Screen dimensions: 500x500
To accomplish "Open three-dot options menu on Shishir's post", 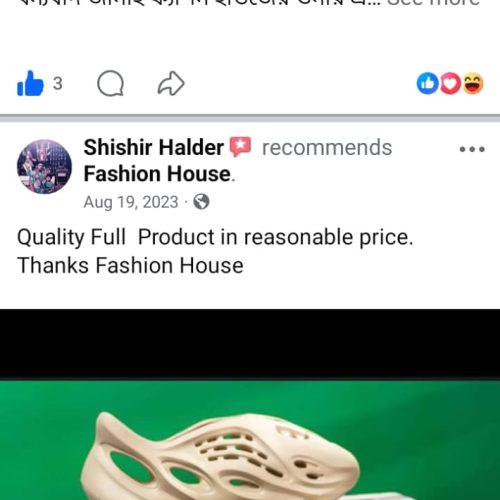I will click(472, 149).
